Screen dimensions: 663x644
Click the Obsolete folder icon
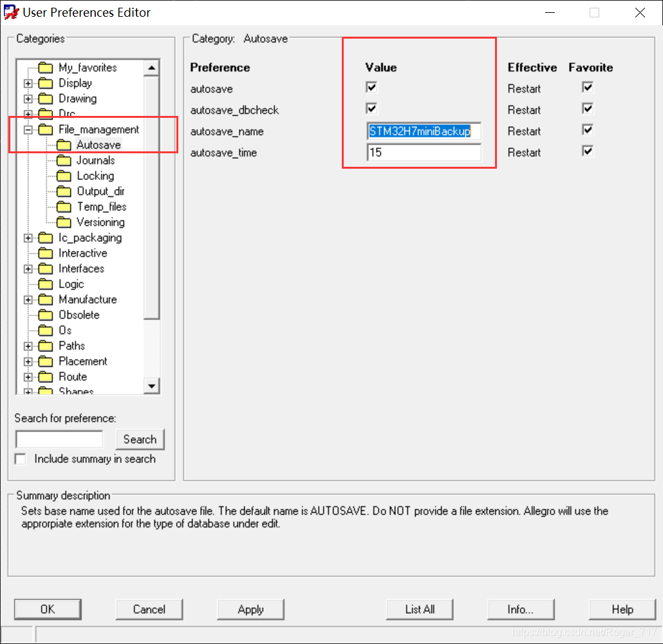click(45, 315)
